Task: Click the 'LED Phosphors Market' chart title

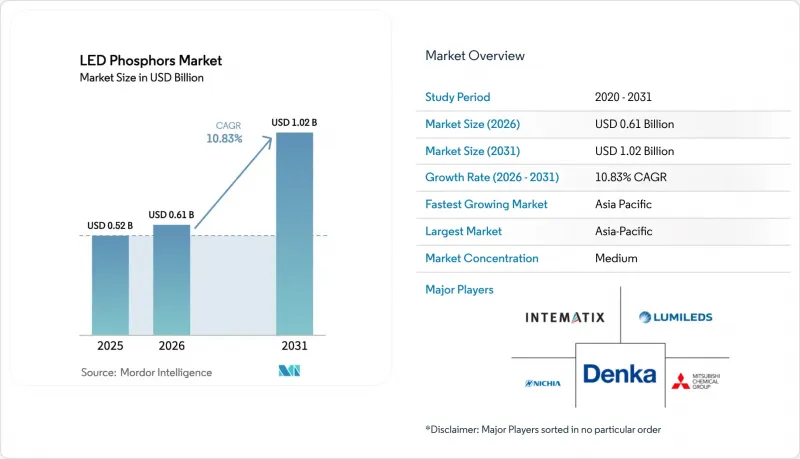Action: pos(151,61)
